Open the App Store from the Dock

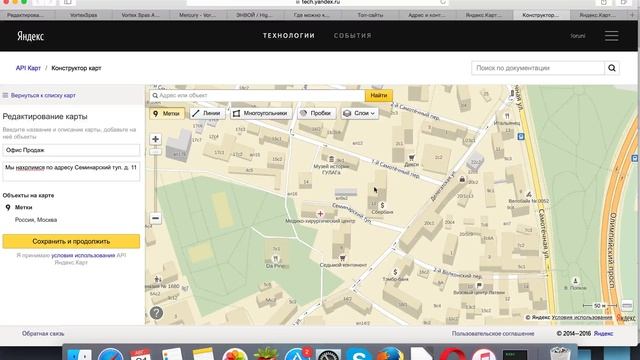(297, 354)
